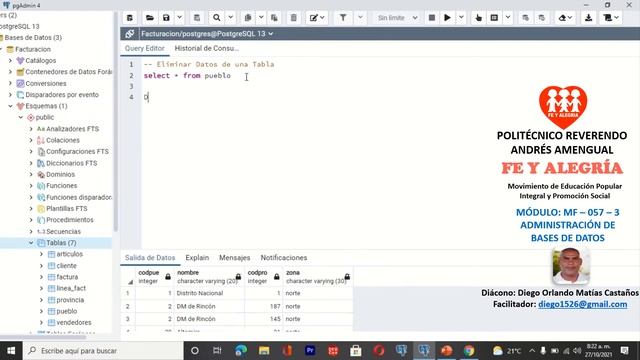Expand the Secuencias tree node
The image size is (640, 360).
[x=31, y=231]
